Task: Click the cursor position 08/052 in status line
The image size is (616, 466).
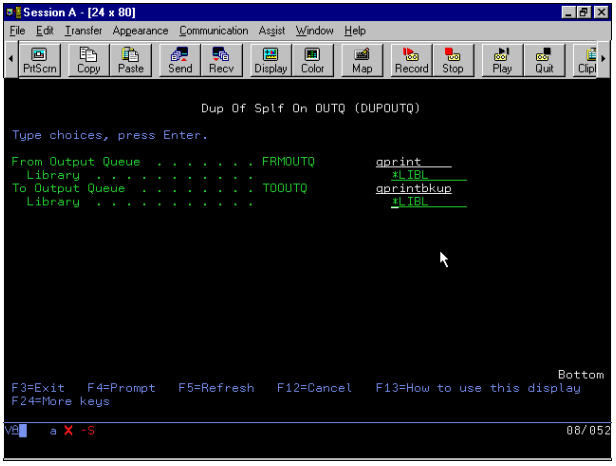Action: coord(588,431)
